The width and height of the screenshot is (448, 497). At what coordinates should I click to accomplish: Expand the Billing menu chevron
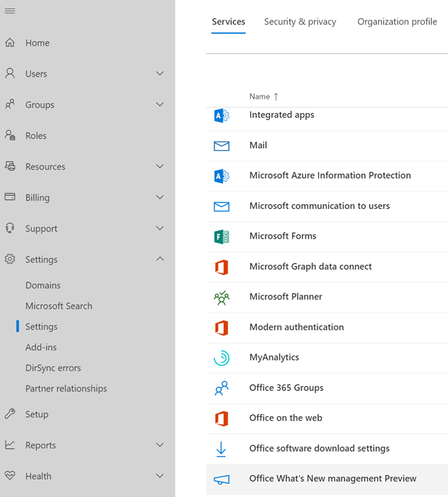click(160, 197)
